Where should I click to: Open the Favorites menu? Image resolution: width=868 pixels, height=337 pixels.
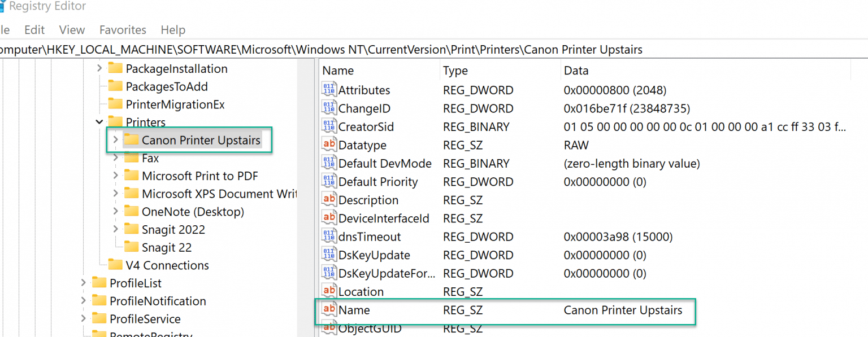pyautogui.click(x=123, y=30)
